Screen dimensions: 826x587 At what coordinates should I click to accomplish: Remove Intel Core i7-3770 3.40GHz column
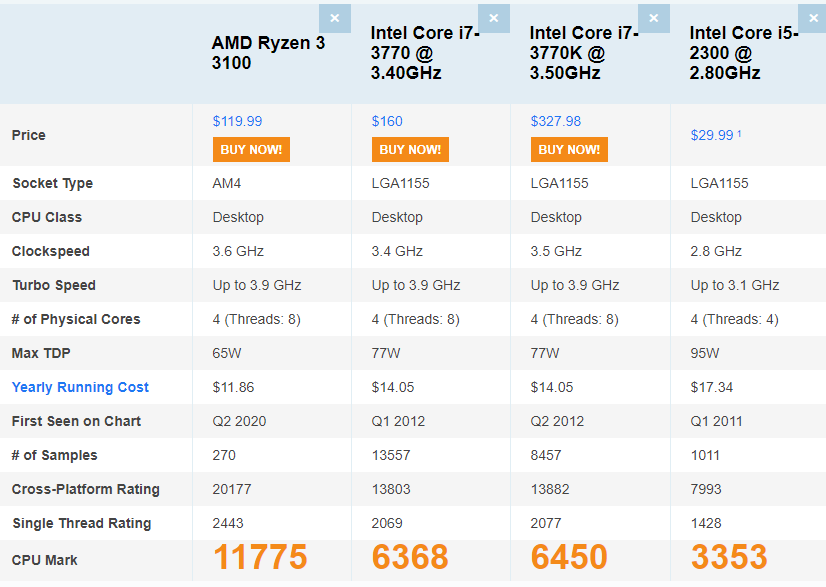click(494, 18)
